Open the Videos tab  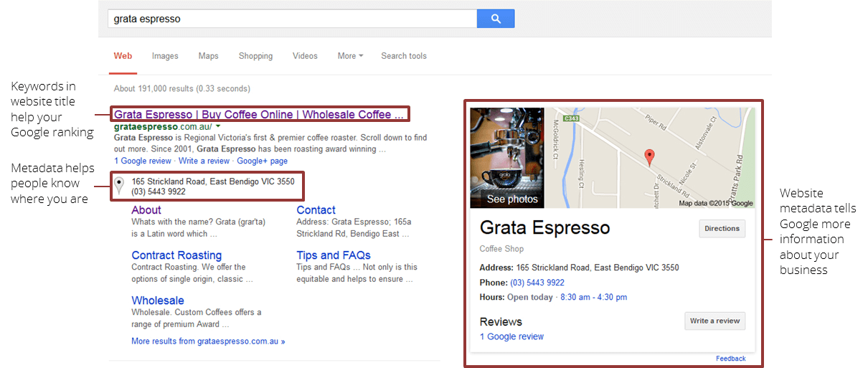[305, 56]
